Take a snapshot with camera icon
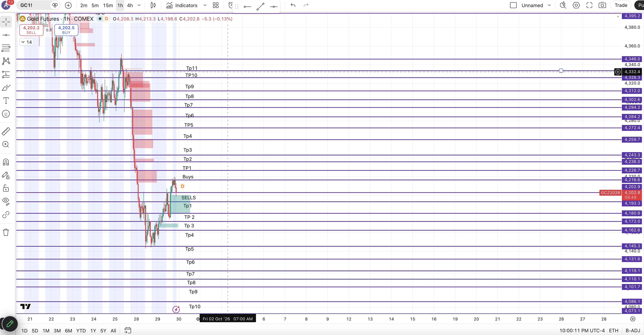 click(602, 5)
